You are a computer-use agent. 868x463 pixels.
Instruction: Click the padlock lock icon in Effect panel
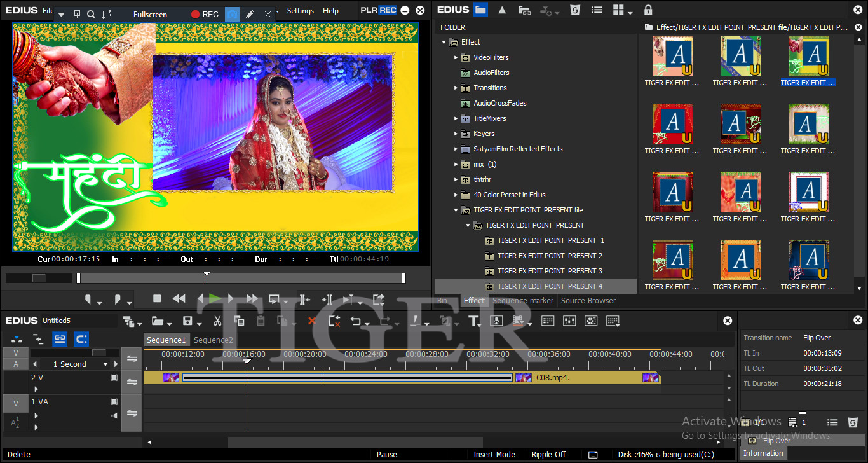tap(648, 10)
